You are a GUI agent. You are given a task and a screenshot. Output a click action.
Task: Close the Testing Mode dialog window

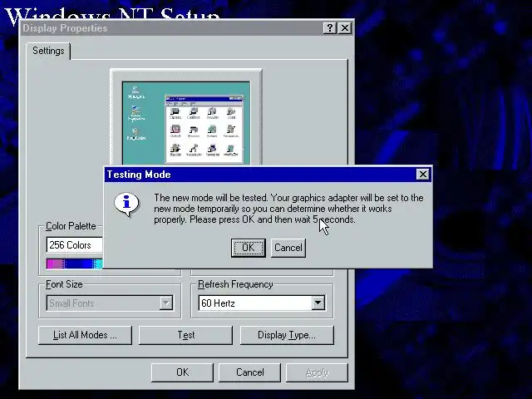pos(422,175)
